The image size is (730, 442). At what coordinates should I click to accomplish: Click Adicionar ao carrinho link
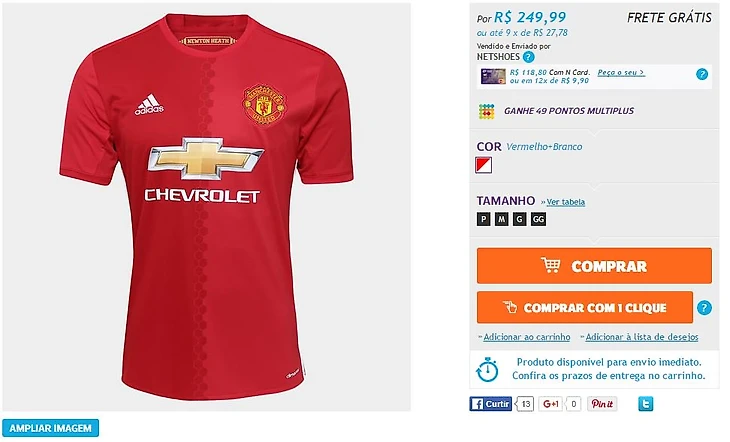coord(527,337)
